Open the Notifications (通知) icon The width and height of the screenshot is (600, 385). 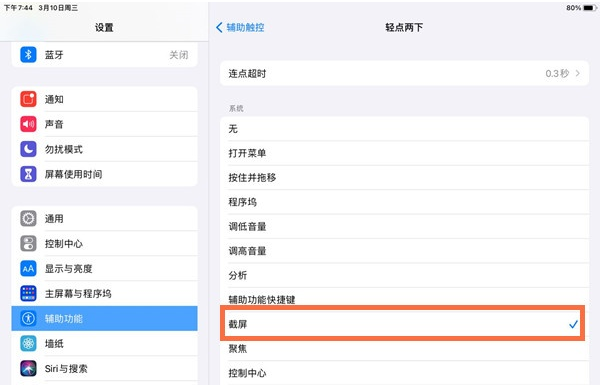click(x=28, y=99)
